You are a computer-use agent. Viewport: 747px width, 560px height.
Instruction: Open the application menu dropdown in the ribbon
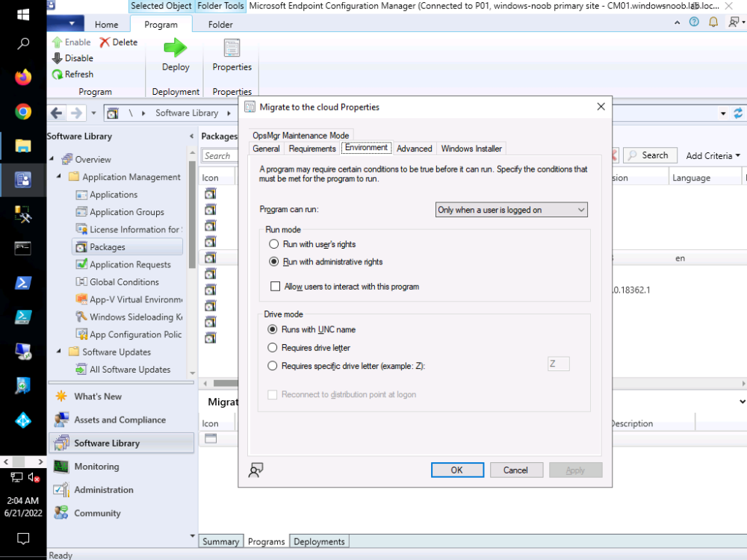pos(65,23)
